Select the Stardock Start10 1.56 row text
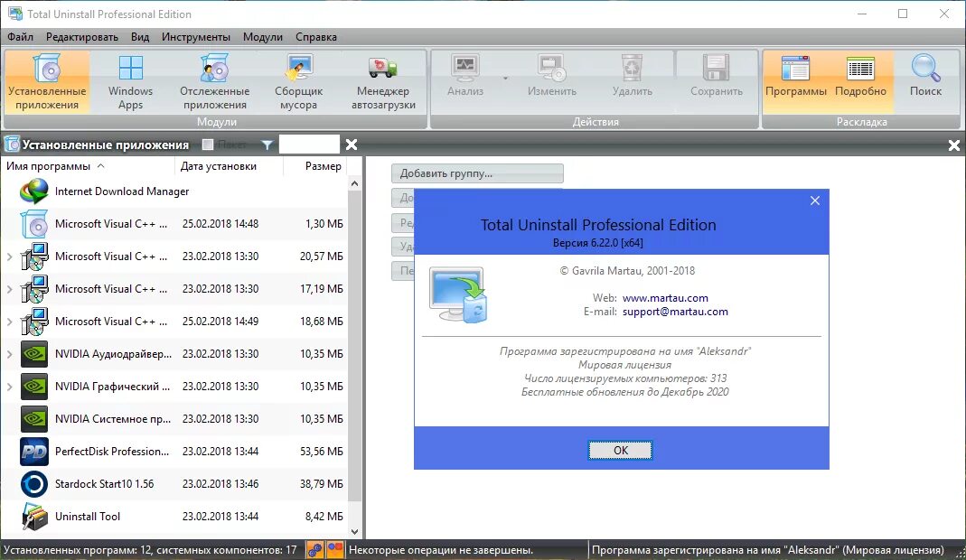Viewport: 966px width, 560px height. click(x=104, y=484)
